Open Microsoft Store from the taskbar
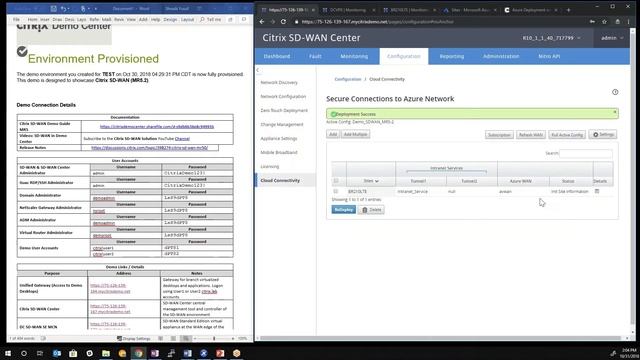Viewport: 640px width, 360px height. (73, 353)
